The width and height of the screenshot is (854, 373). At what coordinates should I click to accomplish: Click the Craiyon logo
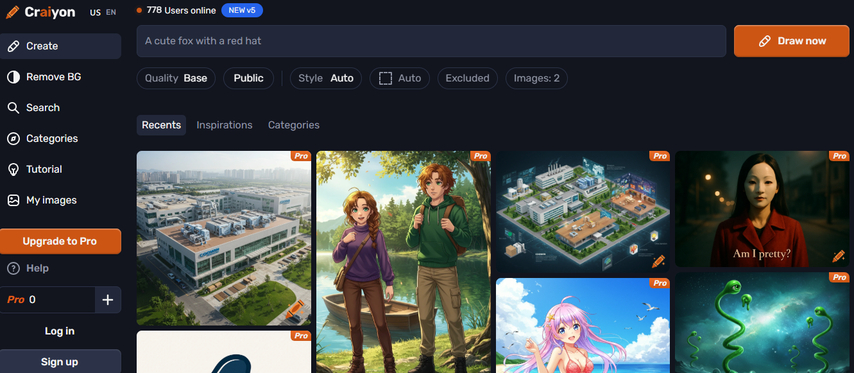click(x=41, y=12)
